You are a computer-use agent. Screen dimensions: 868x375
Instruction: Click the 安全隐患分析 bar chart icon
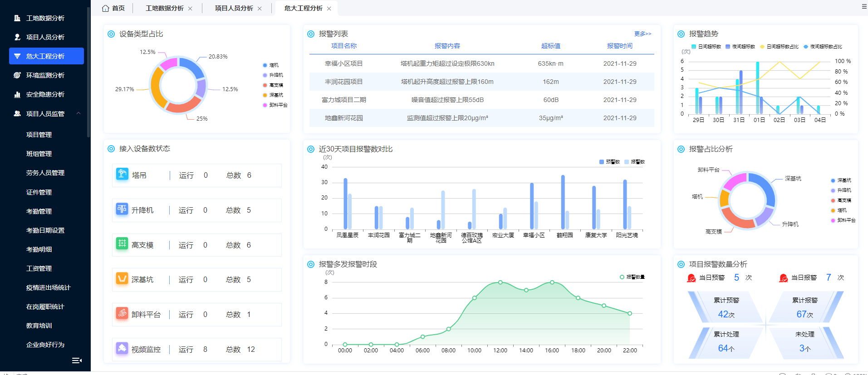[x=17, y=94]
